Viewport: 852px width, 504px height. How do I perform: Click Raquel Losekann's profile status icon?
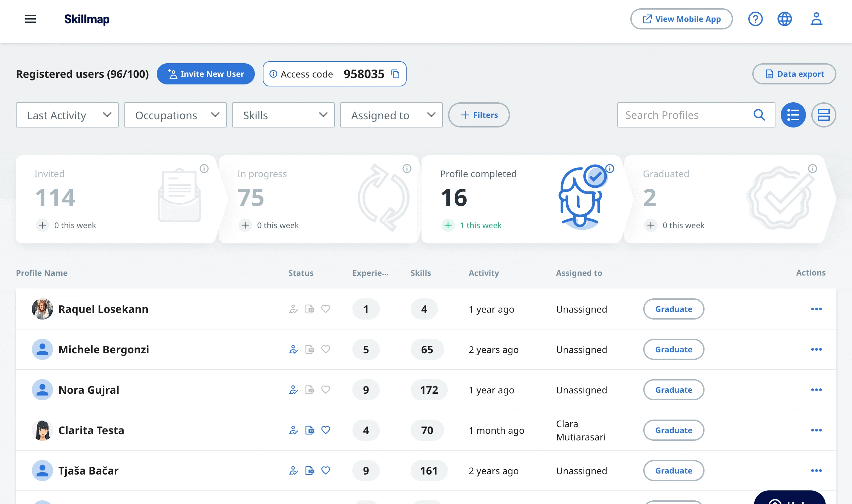click(293, 309)
